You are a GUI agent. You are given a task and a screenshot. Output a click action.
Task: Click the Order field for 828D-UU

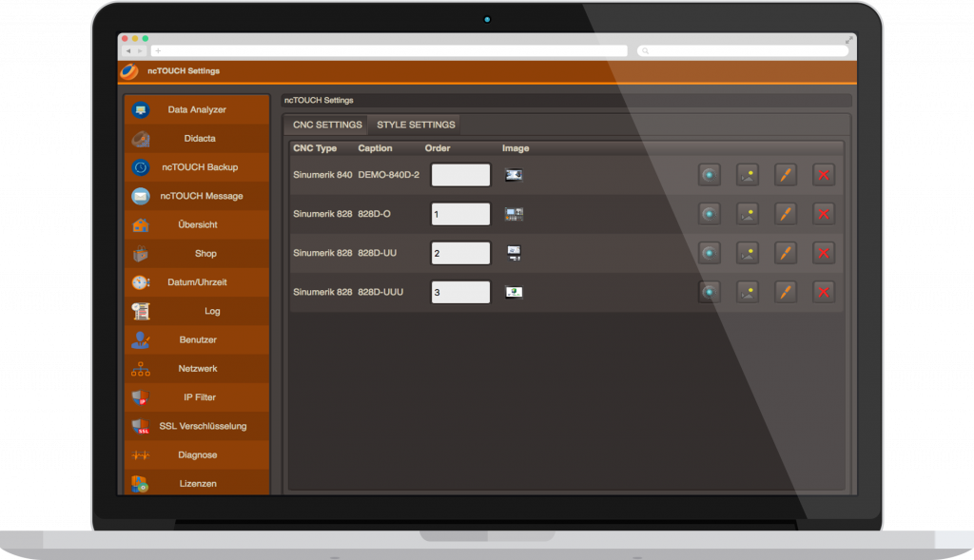coord(461,253)
